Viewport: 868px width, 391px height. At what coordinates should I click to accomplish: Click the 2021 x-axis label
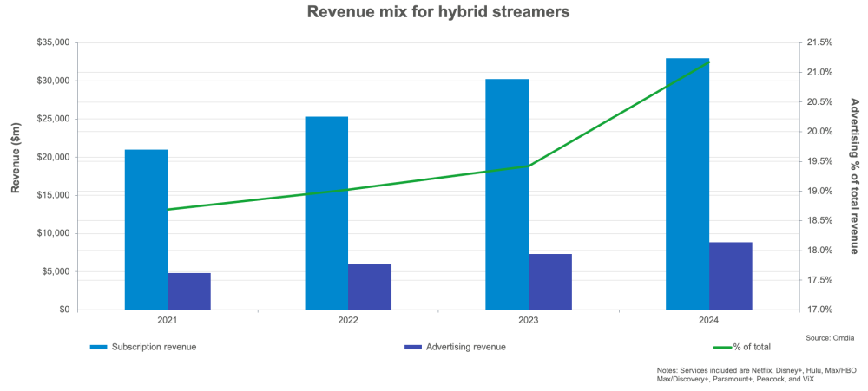coord(168,320)
